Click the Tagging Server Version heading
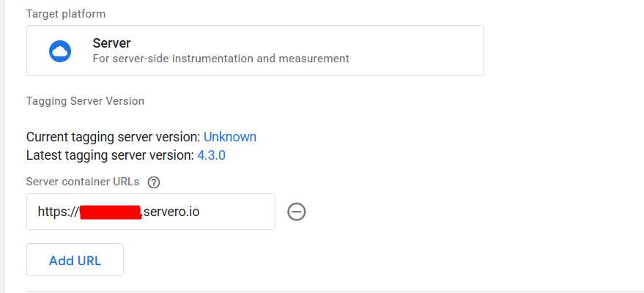Screen dimensions: 644x293 (85, 101)
